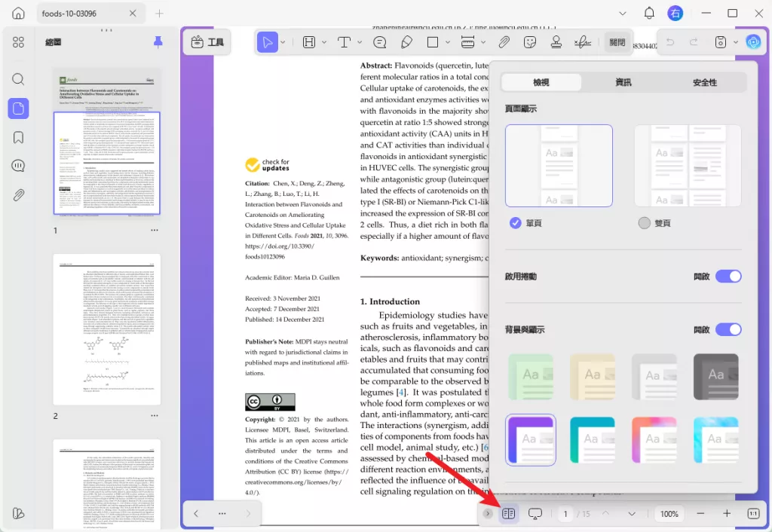
Task: Select the text T tool
Action: (x=344, y=42)
